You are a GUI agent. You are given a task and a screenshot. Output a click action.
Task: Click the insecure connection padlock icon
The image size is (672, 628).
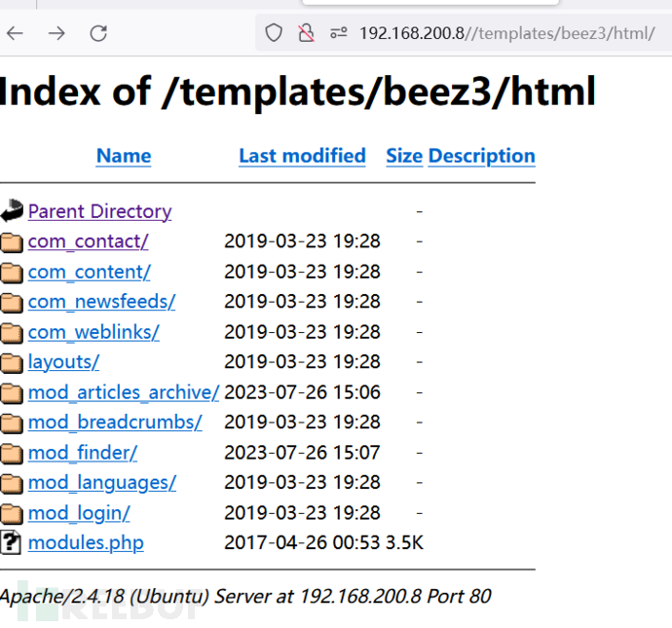[306, 33]
